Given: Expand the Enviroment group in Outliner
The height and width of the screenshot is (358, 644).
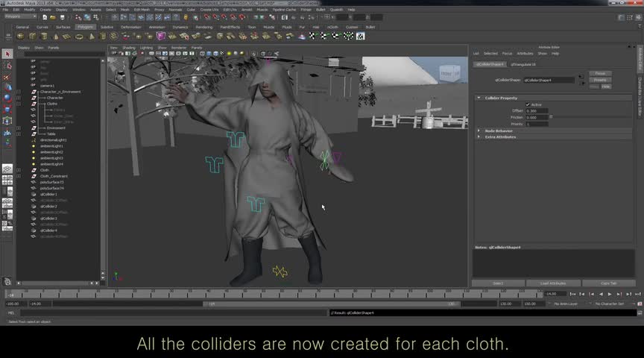Looking at the screenshot, I should click(x=19, y=128).
